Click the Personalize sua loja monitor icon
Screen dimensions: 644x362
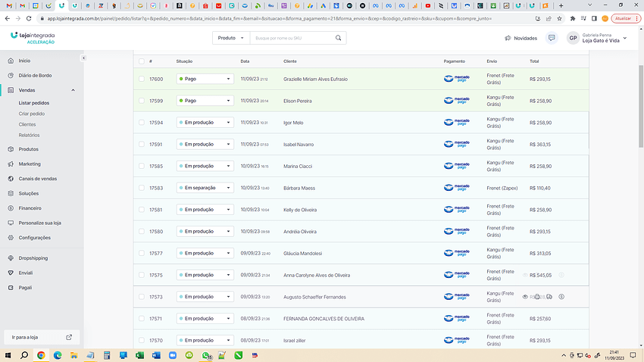(x=11, y=223)
